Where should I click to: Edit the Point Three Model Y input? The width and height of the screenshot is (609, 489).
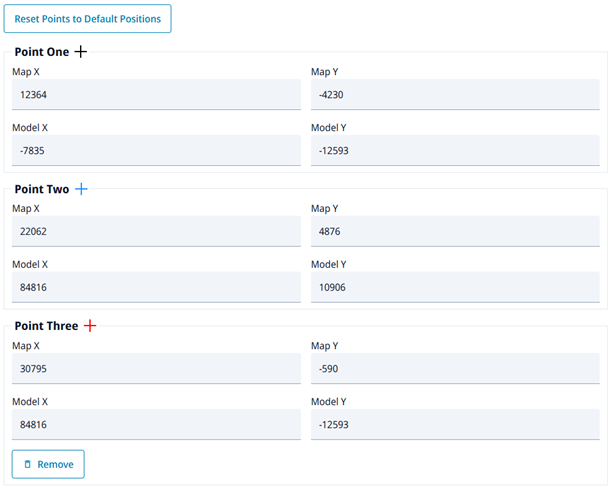[x=455, y=425]
